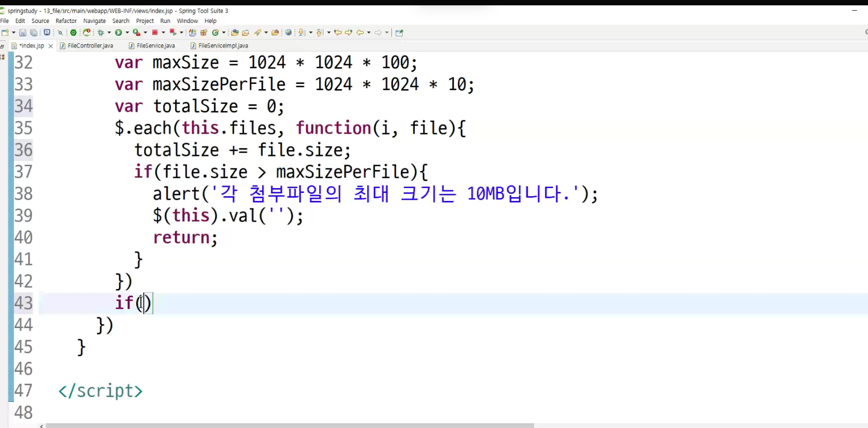Click the Back navigation yellow arrow

pyautogui.click(x=360, y=33)
